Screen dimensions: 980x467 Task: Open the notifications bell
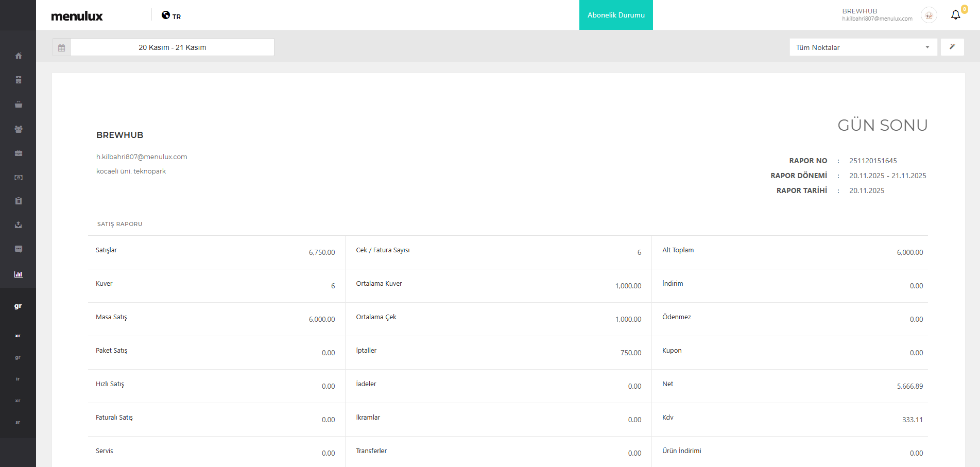(x=955, y=15)
